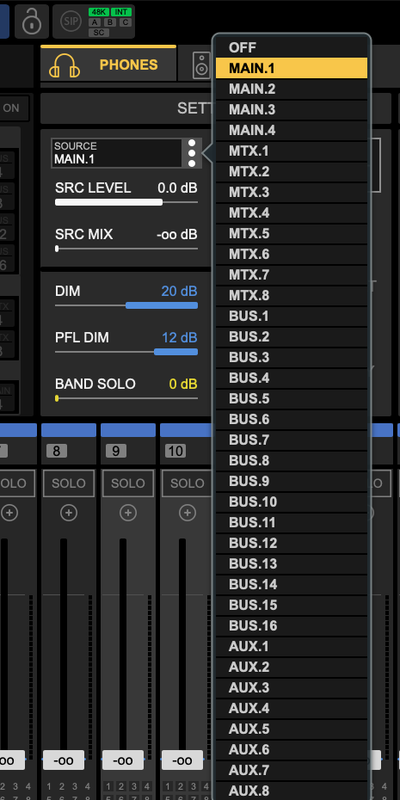
Task: Choose AUX.2 in source list
Action: click(x=291, y=667)
